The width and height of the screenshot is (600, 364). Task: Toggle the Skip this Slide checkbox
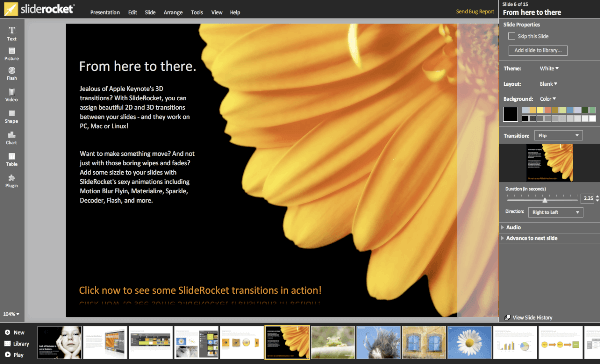coord(511,36)
